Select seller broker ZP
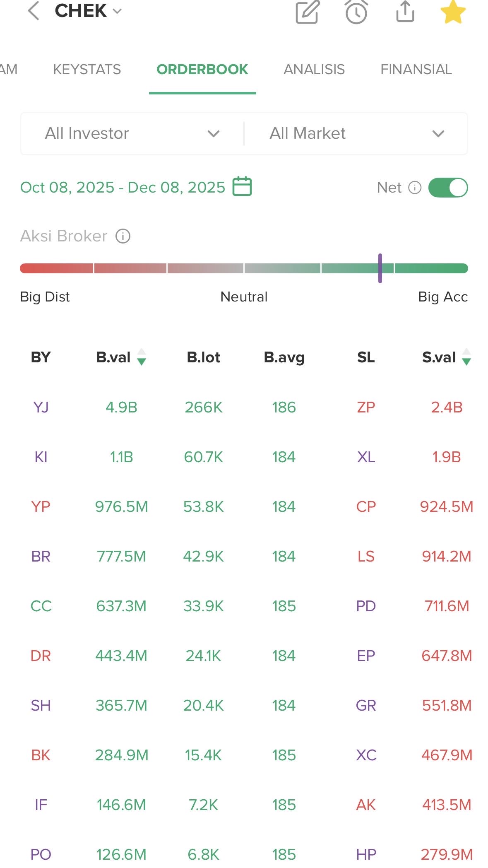 (x=366, y=407)
